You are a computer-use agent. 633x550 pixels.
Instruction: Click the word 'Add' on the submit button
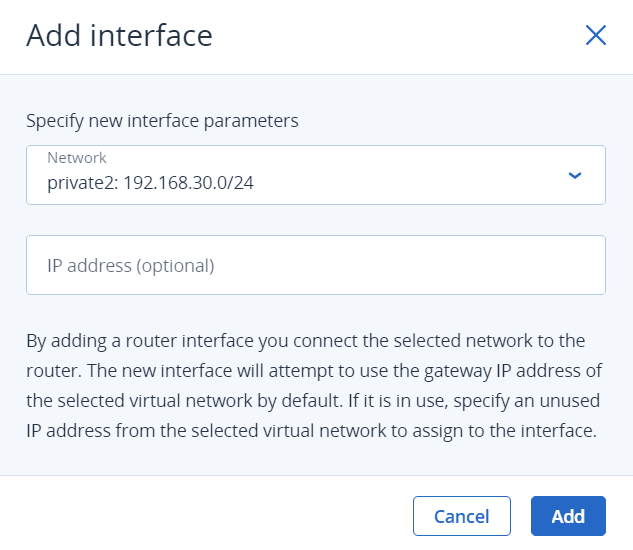568,516
